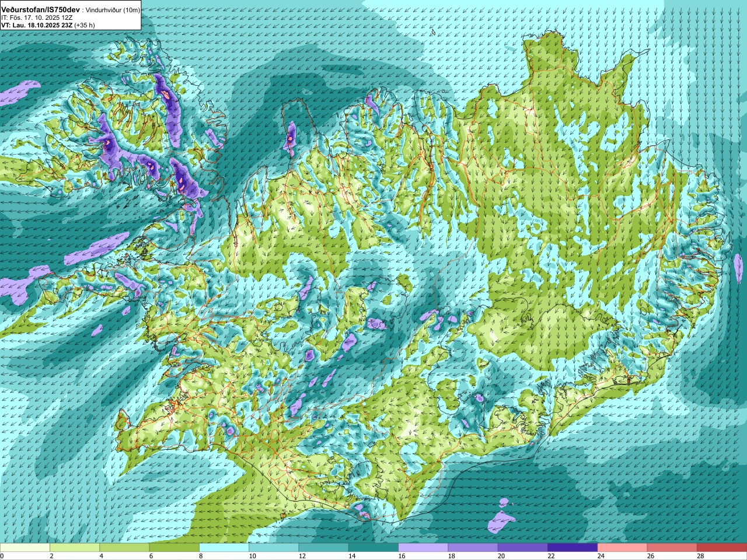Select the green legend swatch between 4 and 6
The width and height of the screenshot is (747, 560).
(124, 548)
